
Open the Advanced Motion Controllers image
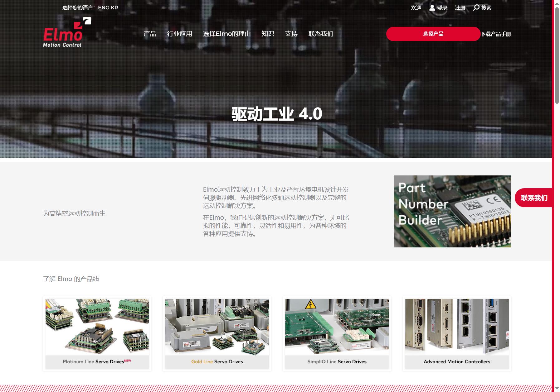[x=457, y=327]
